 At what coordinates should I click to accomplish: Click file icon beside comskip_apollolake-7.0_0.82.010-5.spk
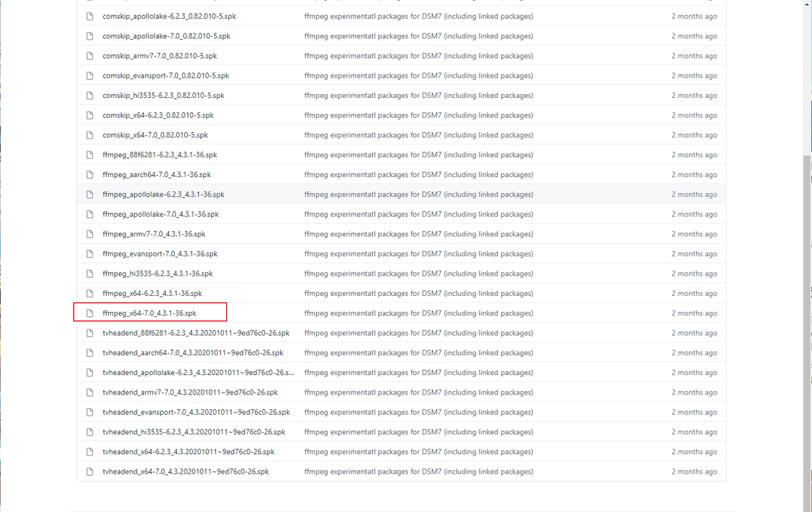pyautogui.click(x=90, y=36)
